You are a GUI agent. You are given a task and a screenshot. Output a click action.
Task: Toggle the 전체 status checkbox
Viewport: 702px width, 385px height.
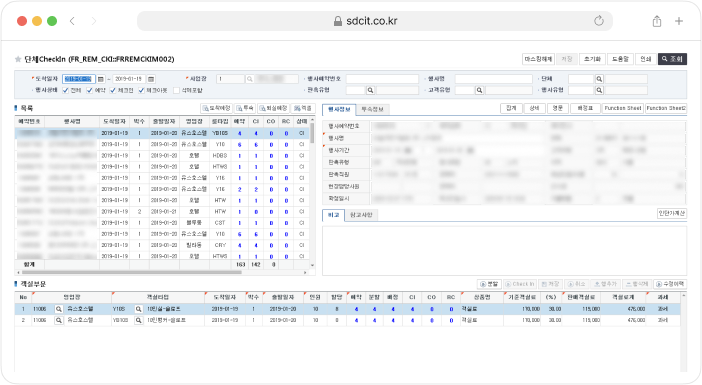pyautogui.click(x=66, y=90)
